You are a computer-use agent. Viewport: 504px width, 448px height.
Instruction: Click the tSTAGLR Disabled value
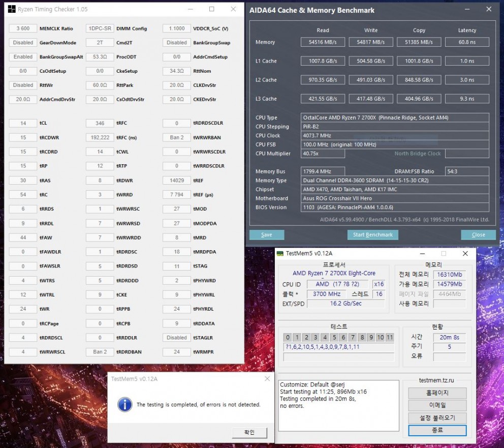click(176, 338)
